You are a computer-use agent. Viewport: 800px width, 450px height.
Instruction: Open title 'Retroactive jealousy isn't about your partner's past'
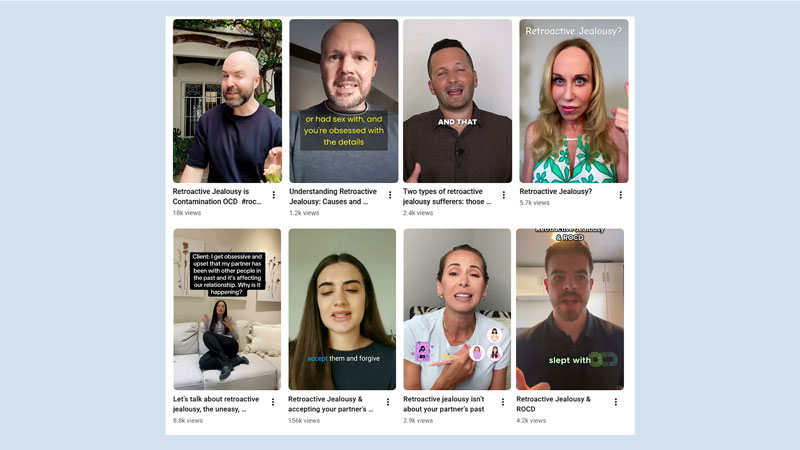[x=444, y=404]
